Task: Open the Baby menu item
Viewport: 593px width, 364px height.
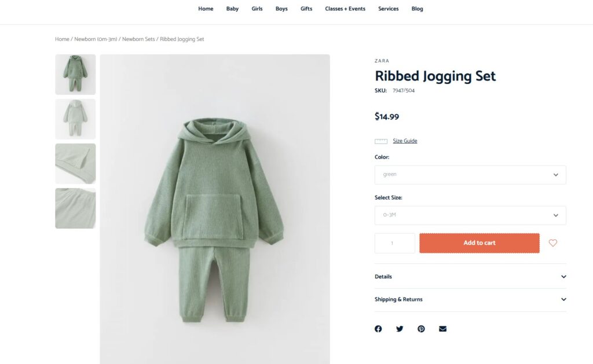Action: [232, 9]
